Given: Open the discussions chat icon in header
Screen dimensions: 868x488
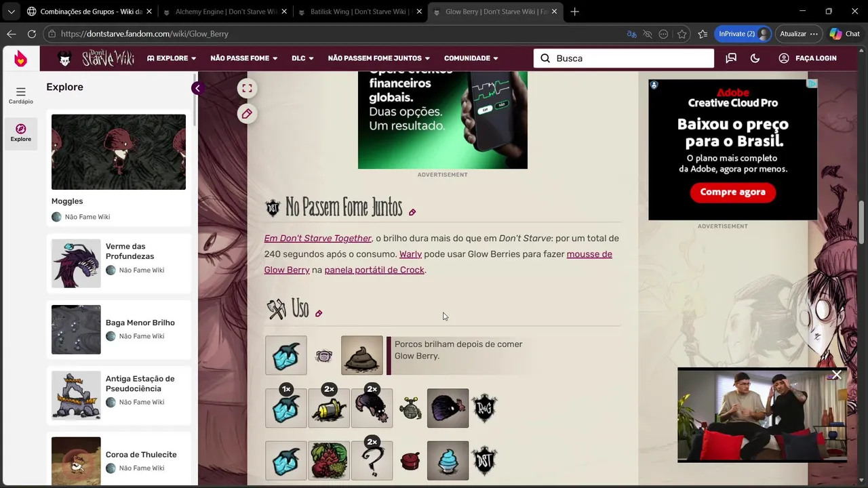Looking at the screenshot, I should (731, 58).
